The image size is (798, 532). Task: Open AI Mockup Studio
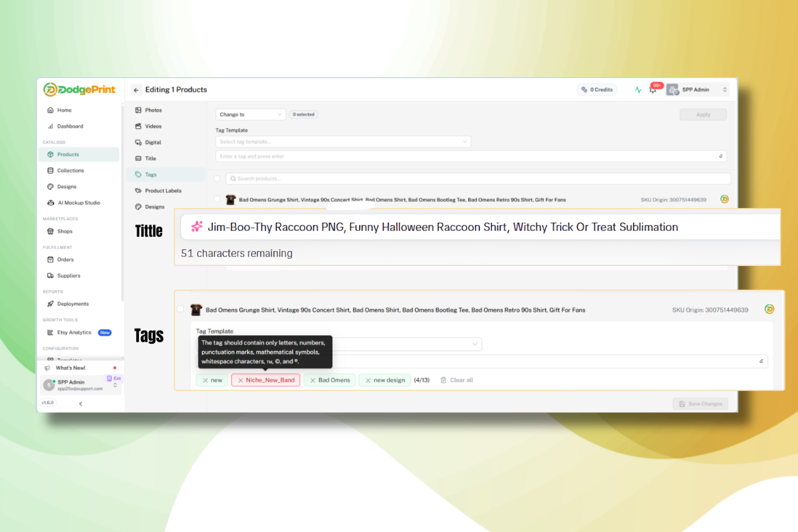pyautogui.click(x=78, y=203)
